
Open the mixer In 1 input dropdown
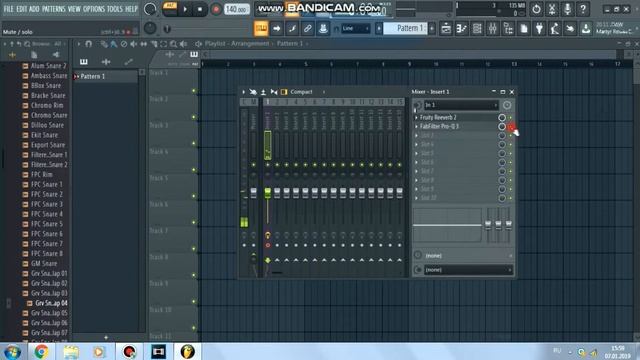tap(461, 105)
